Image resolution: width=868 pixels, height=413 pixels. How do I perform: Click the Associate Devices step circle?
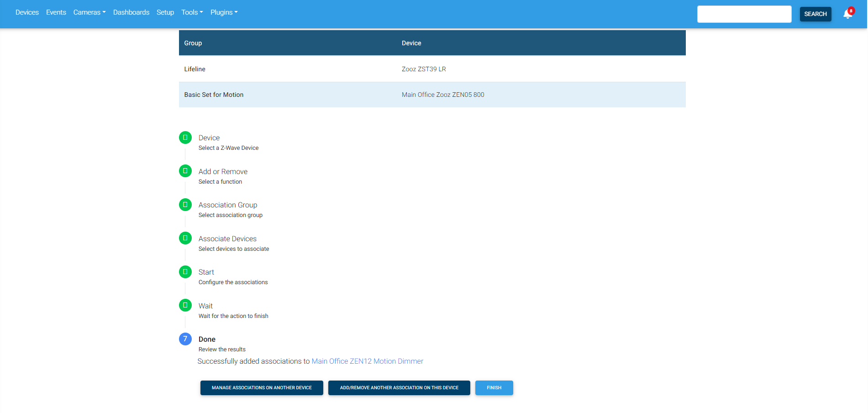click(x=185, y=238)
